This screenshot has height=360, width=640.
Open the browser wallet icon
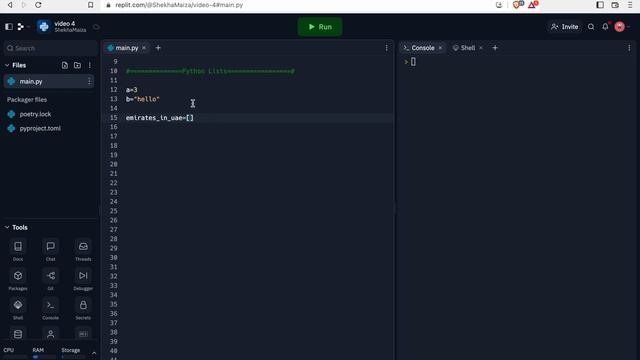click(x=615, y=5)
